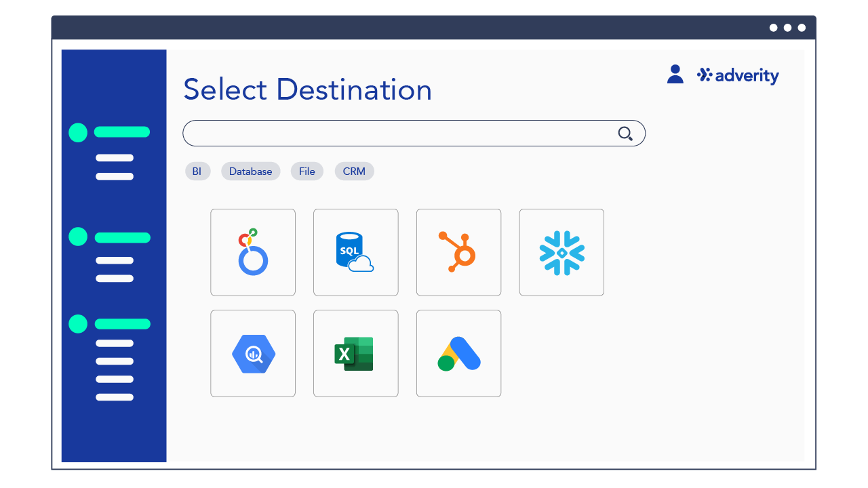Select the third sidebar section with green dot
This screenshot has width=868, height=488.
(109, 324)
